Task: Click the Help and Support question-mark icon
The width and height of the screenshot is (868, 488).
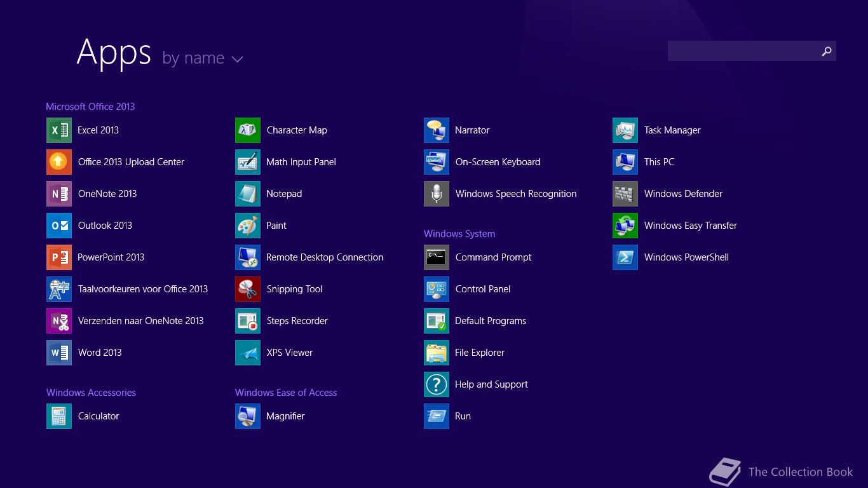Action: (437, 384)
